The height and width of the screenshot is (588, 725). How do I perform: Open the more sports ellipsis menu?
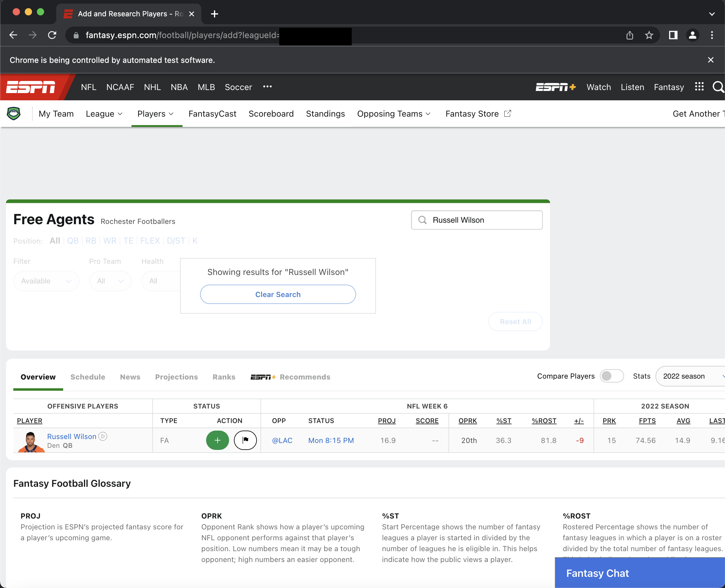267,87
